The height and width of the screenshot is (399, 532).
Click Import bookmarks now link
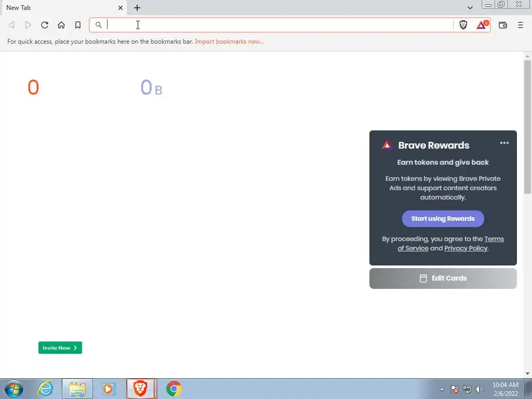tap(229, 42)
